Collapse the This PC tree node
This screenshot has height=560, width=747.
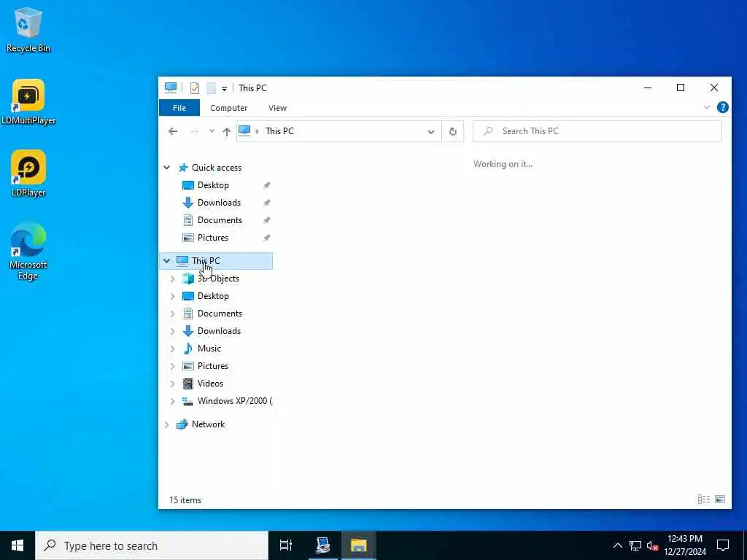167,261
